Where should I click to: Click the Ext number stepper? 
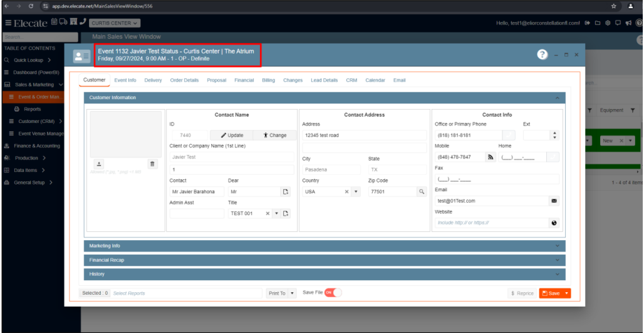pyautogui.click(x=554, y=135)
